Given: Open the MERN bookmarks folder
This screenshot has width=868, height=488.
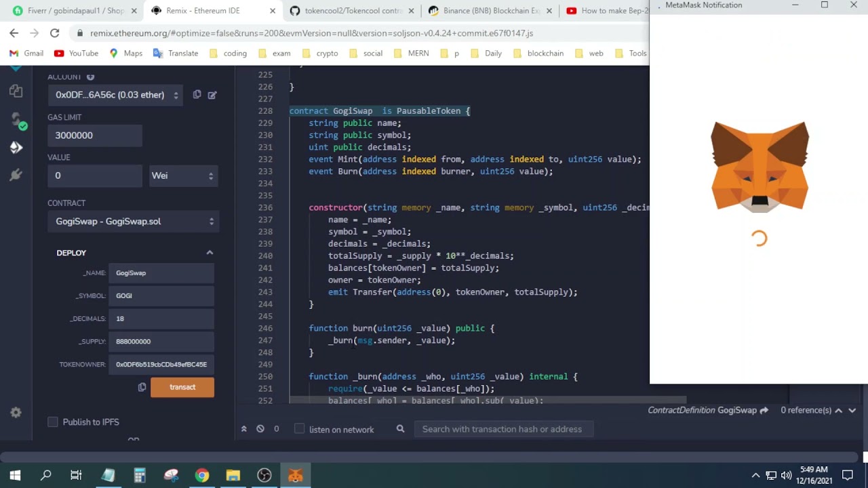Looking at the screenshot, I should 411,53.
